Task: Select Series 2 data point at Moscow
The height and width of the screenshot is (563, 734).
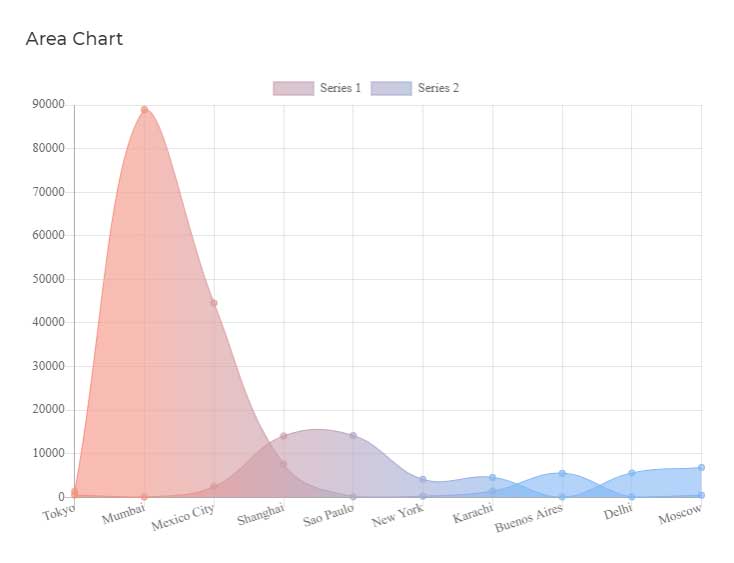Action: click(701, 468)
